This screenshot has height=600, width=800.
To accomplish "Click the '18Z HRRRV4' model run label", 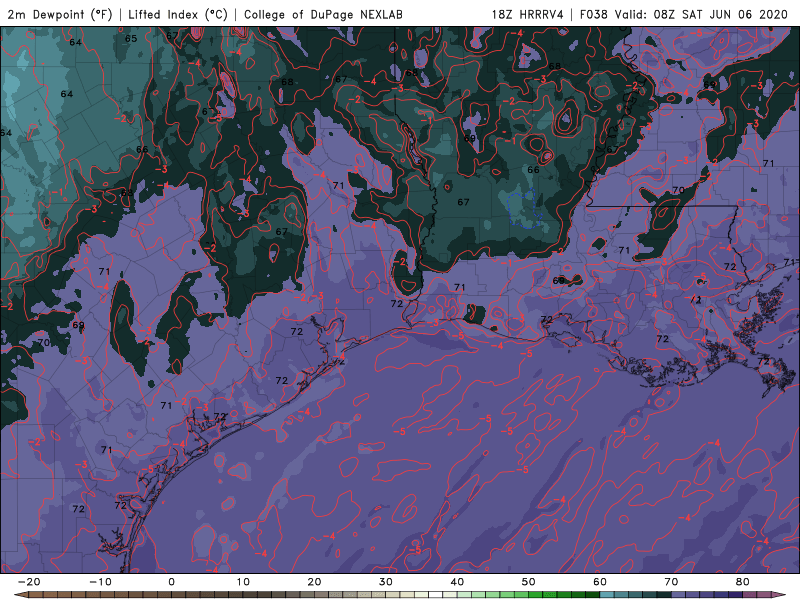I will [528, 14].
